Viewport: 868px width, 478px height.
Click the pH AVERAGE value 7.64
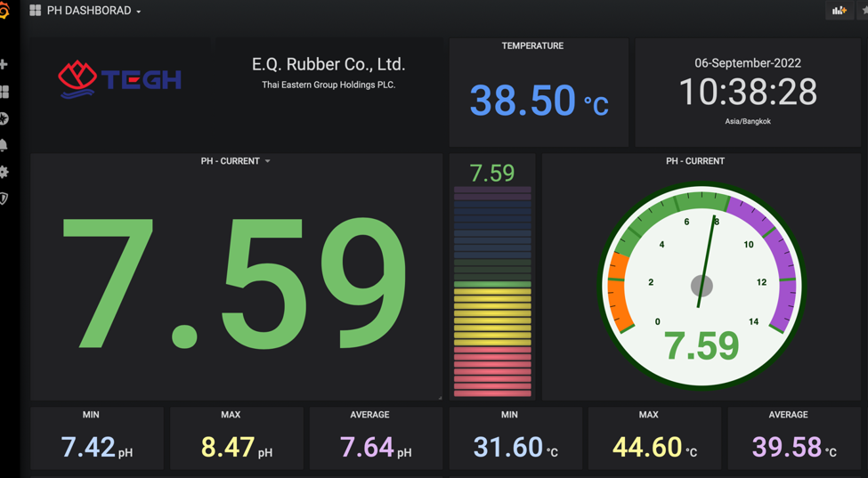(x=367, y=447)
